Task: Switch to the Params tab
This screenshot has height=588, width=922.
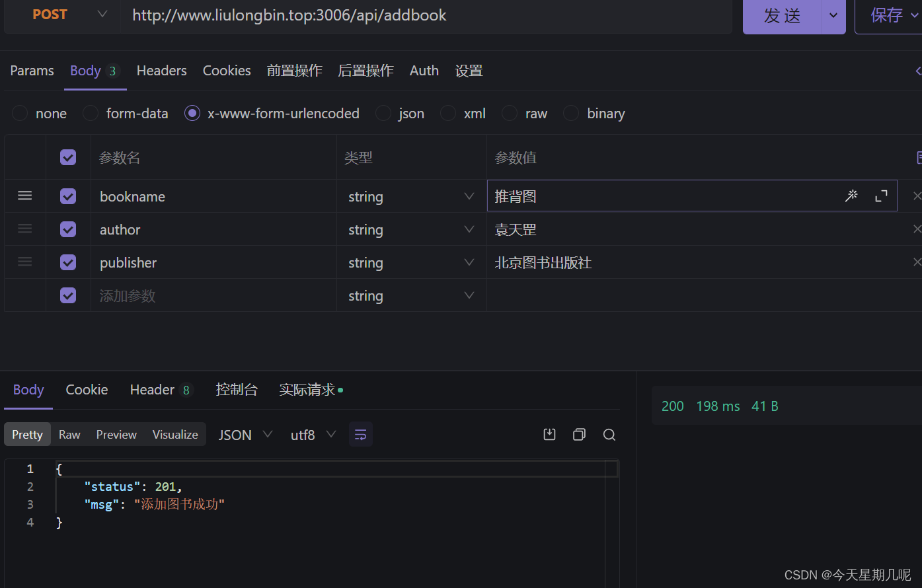Action: pyautogui.click(x=32, y=71)
